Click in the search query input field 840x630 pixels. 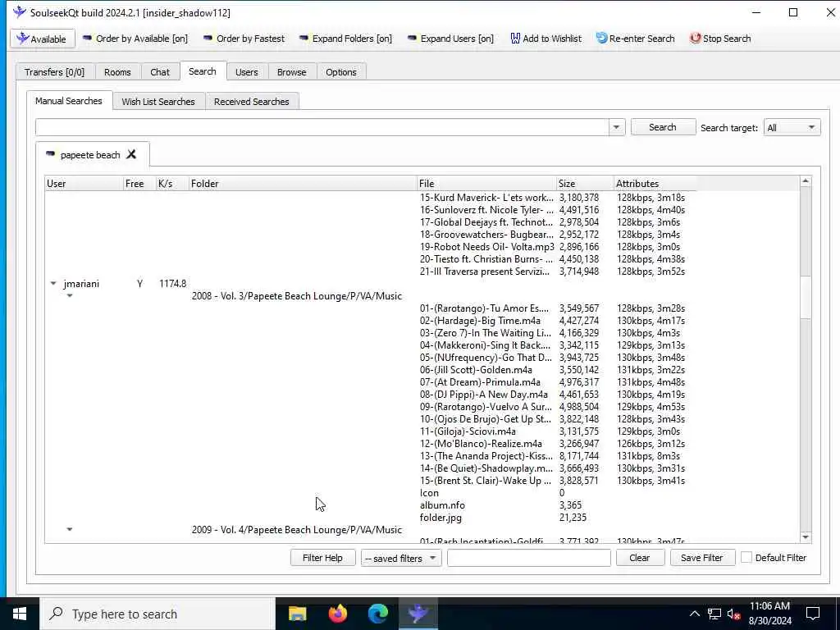click(322, 127)
